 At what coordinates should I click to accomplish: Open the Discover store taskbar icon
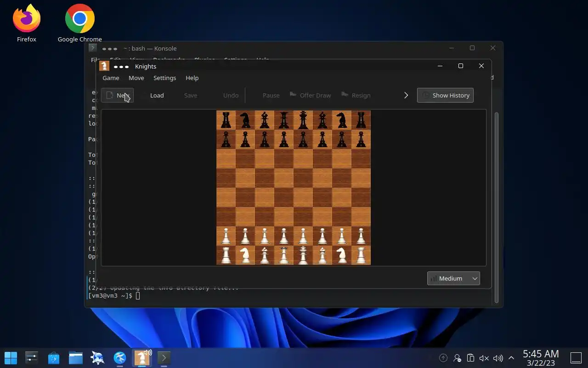point(54,357)
